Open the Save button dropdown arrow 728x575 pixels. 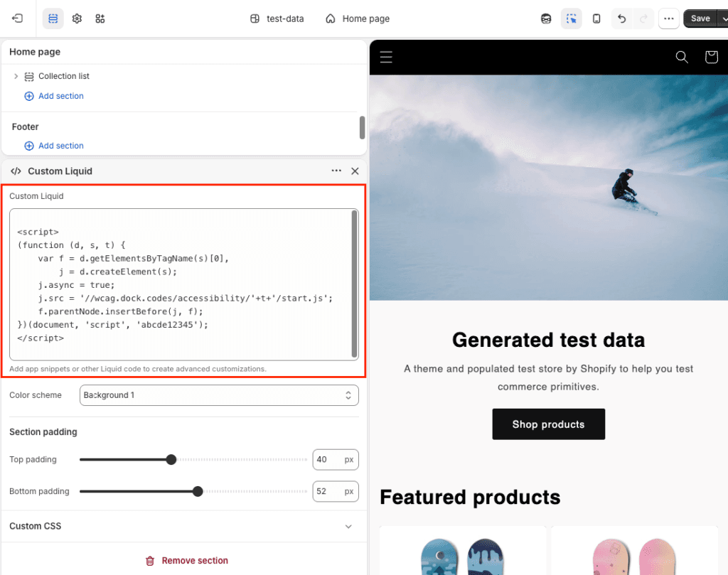tap(723, 18)
